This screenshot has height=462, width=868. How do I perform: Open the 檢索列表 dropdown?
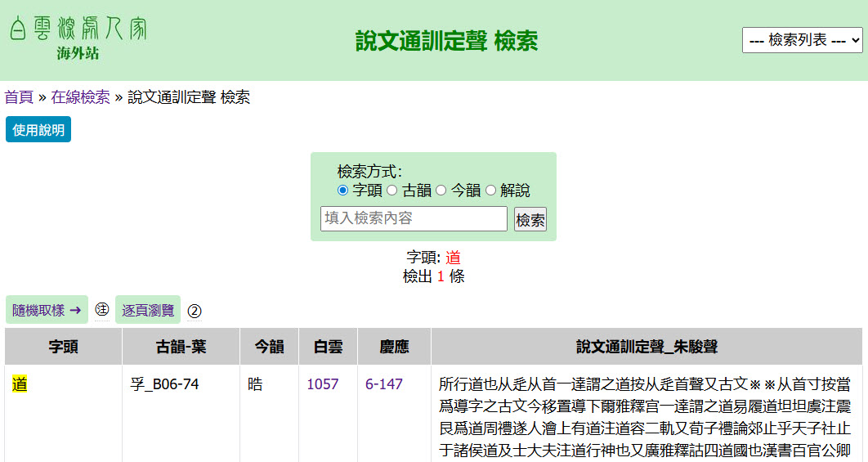pyautogui.click(x=802, y=40)
